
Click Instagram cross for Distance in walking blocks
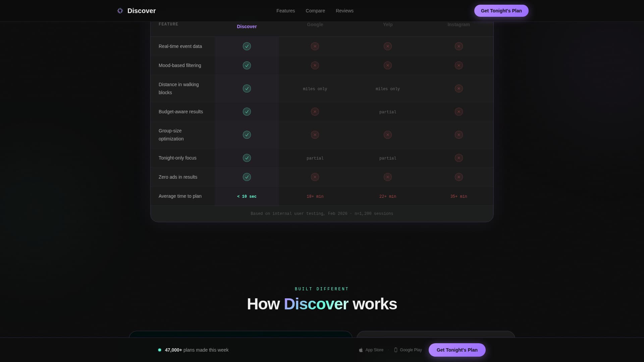[x=459, y=88]
